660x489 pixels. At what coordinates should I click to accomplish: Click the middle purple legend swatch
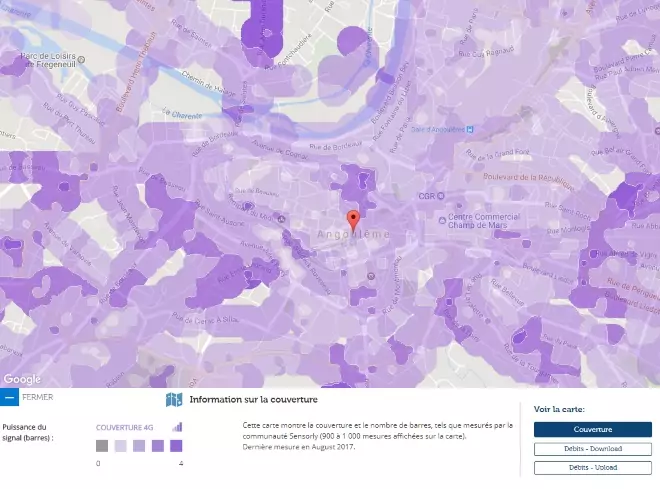(139, 446)
